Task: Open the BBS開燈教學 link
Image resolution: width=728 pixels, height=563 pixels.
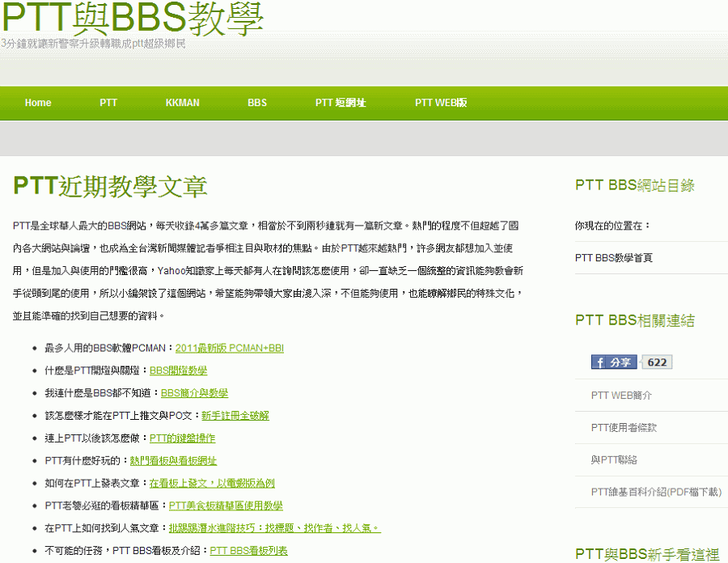Action: pos(178,370)
